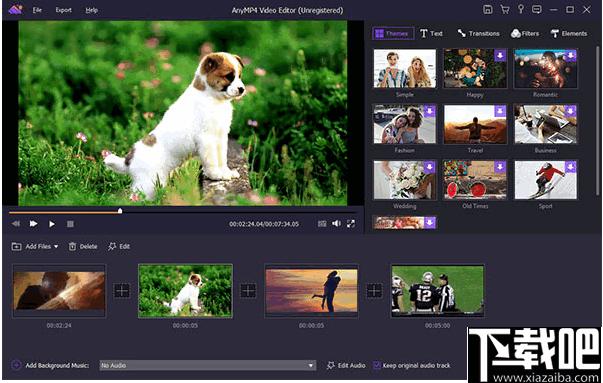The image size is (603, 383).
Task: Click the Edit Audio button
Action: 346,365
